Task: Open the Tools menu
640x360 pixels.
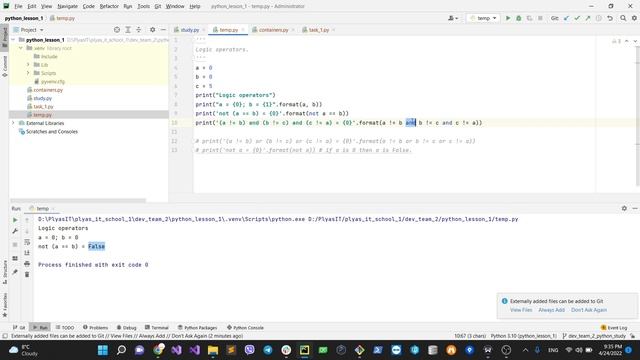Action: coord(143,6)
